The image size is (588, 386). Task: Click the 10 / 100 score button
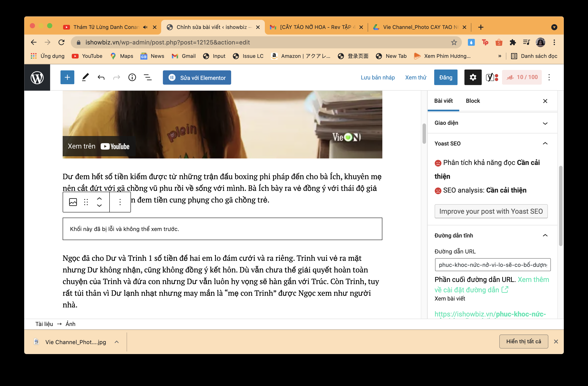tap(522, 77)
